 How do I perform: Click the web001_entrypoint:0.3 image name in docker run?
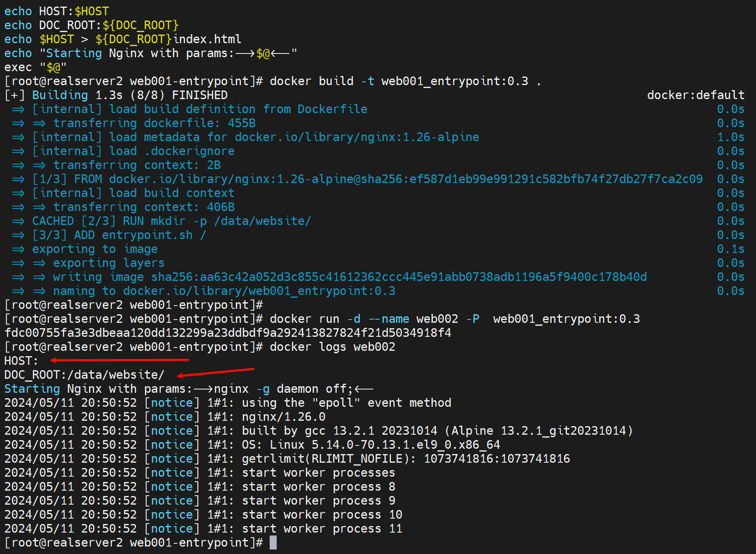566,319
